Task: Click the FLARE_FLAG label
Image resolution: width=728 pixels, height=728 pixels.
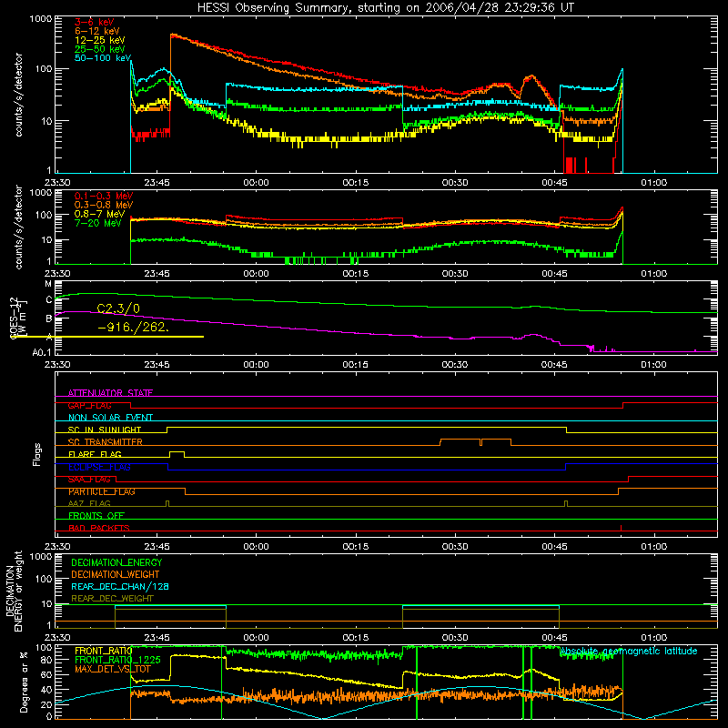Action: pos(95,454)
